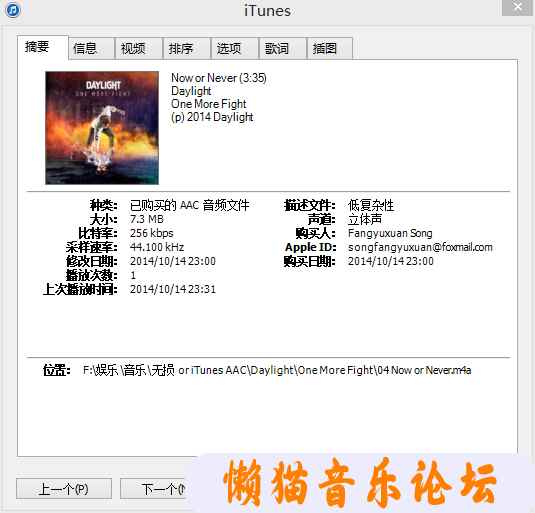Click the file location path text

277,370
